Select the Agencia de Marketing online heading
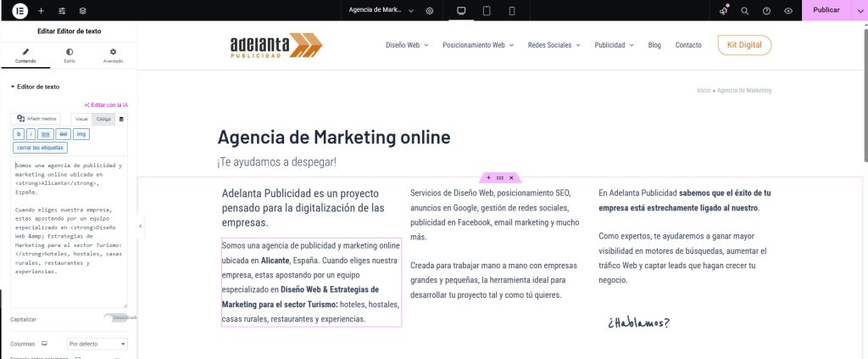The image size is (868, 359). point(334,137)
